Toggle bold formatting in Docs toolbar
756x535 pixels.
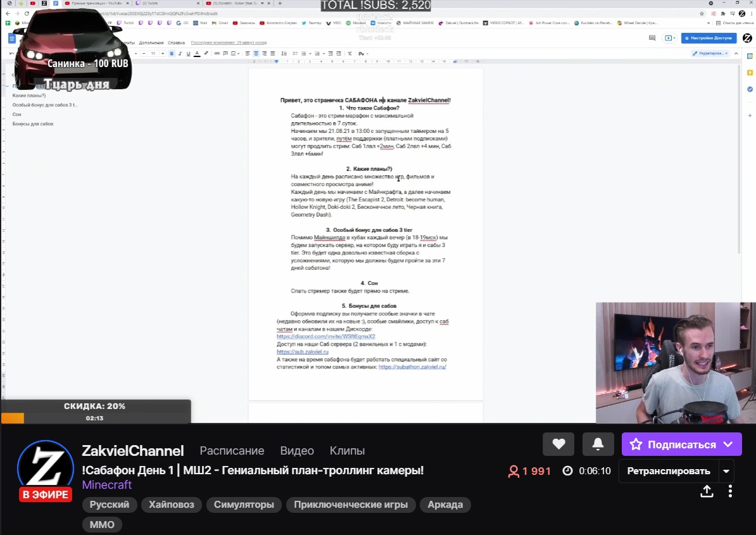coord(172,53)
